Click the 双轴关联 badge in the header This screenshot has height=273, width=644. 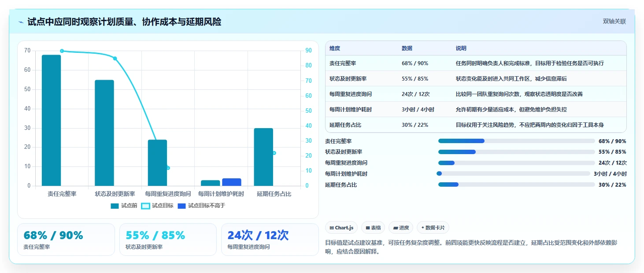click(614, 21)
